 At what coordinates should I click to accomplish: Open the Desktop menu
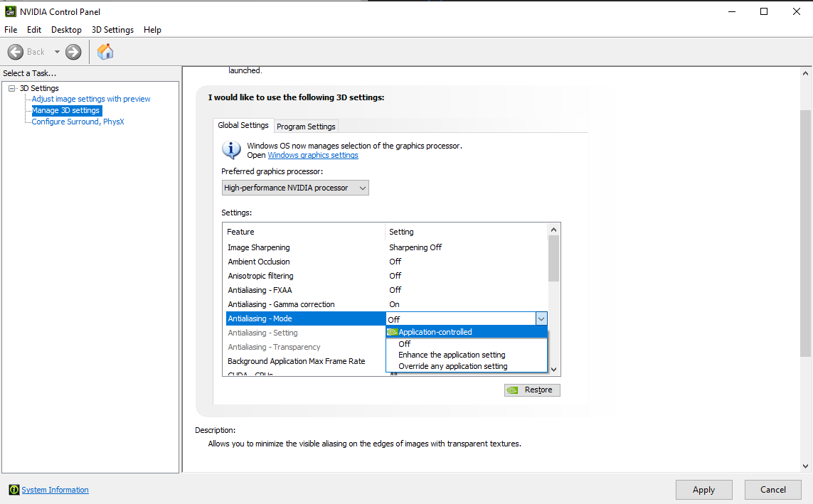(66, 30)
